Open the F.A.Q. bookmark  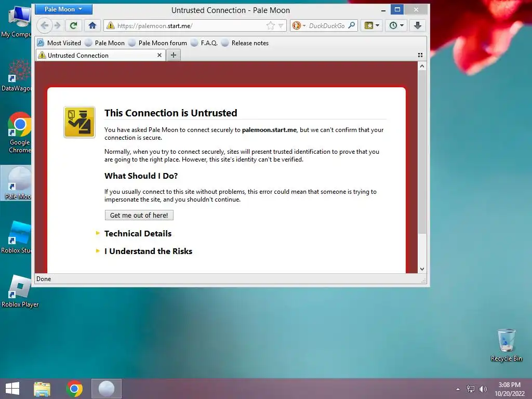tap(204, 43)
